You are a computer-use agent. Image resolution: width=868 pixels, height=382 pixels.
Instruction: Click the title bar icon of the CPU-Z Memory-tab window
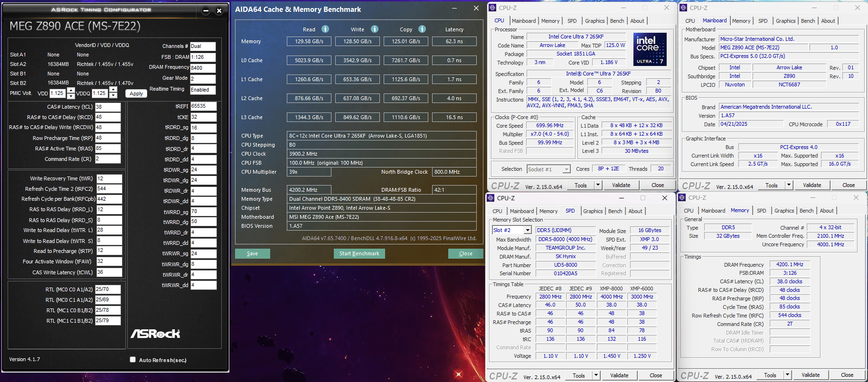click(682, 197)
